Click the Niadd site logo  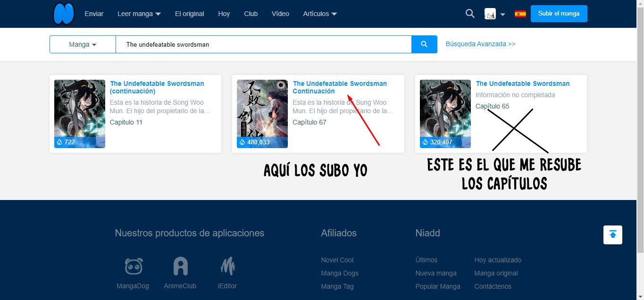(64, 14)
